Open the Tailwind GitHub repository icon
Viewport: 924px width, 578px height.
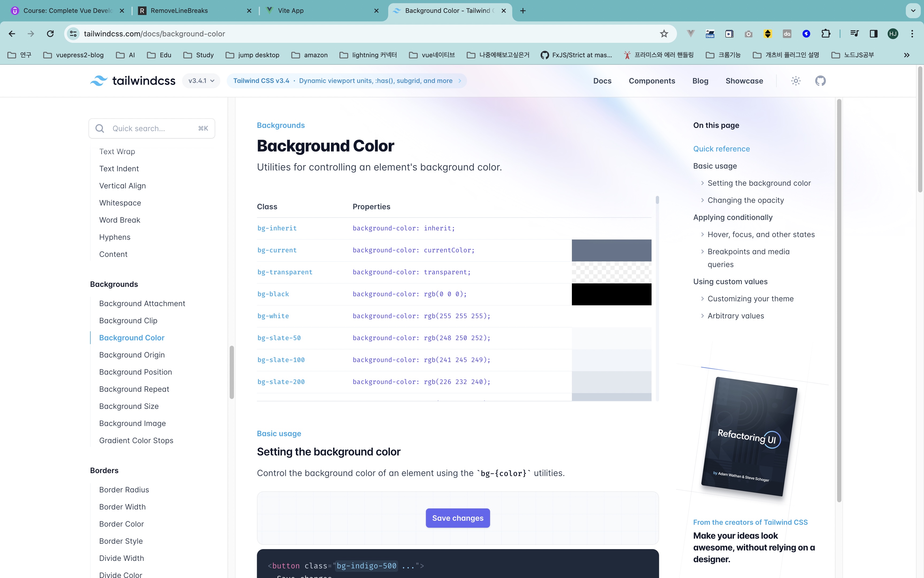coord(820,81)
